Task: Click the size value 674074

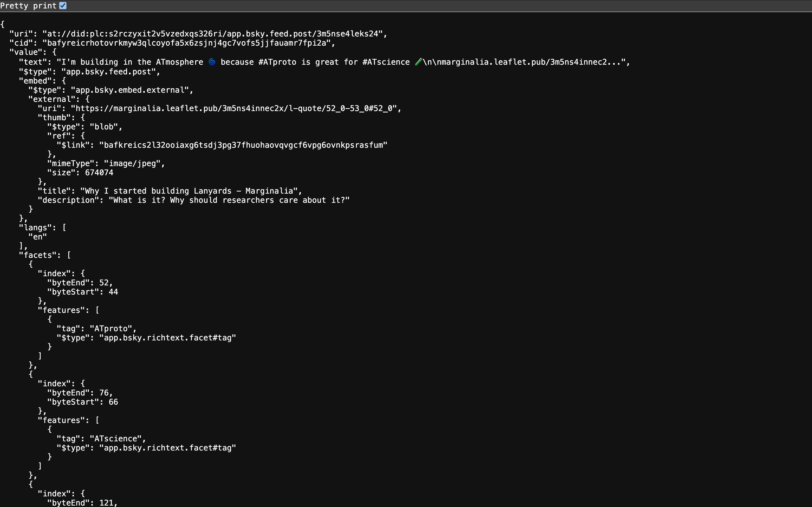Action: point(99,173)
